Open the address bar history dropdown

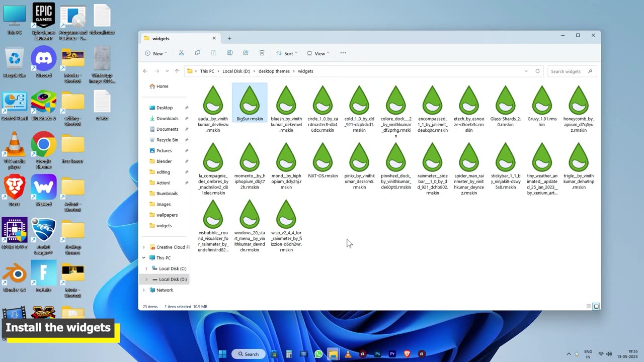526,71
